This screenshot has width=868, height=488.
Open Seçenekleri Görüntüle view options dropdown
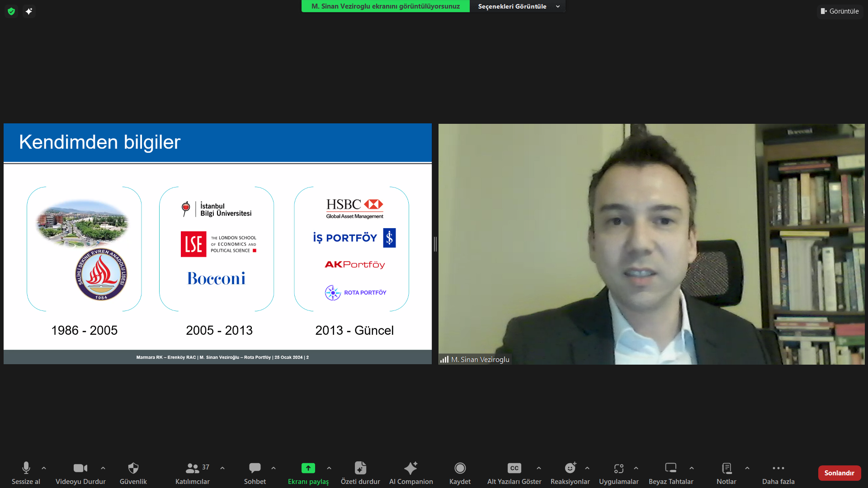[518, 6]
